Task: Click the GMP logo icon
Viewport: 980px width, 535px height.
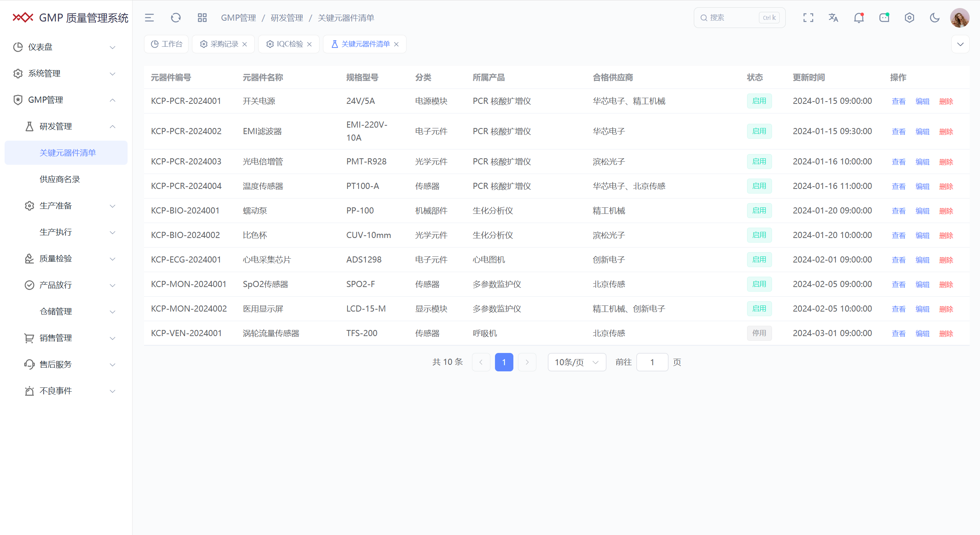Action: (23, 18)
